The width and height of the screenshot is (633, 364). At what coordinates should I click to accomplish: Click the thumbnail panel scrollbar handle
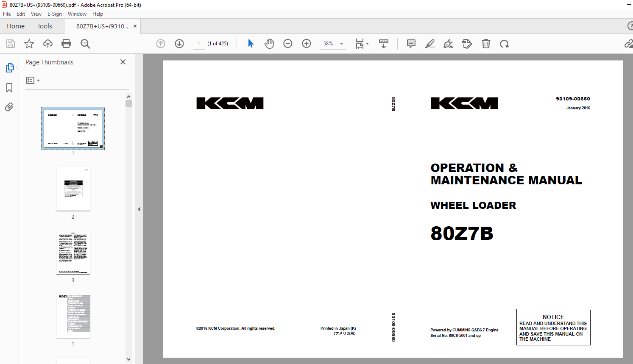(x=128, y=103)
